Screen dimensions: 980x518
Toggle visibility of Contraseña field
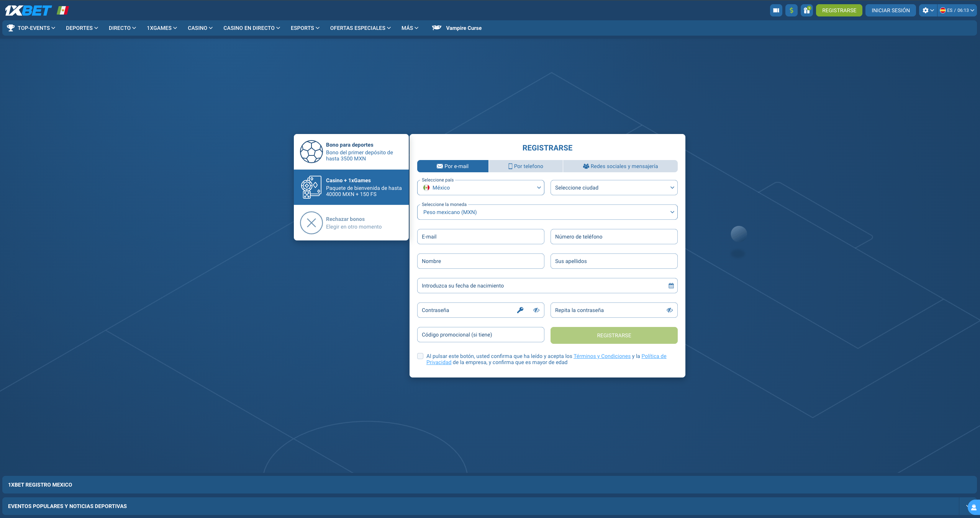point(536,310)
